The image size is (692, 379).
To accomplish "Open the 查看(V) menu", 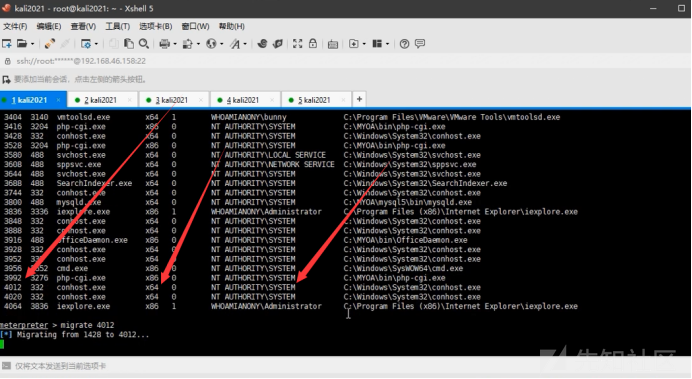I will [83, 26].
